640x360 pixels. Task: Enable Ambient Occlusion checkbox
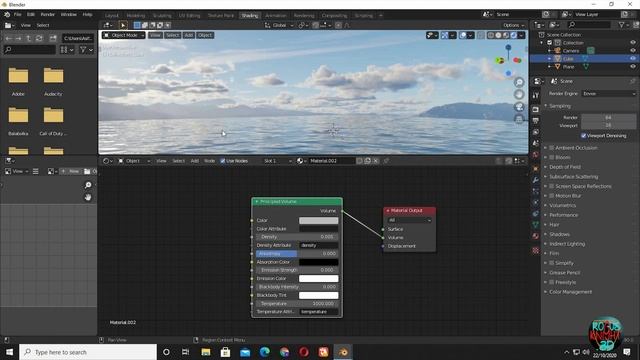pos(551,148)
